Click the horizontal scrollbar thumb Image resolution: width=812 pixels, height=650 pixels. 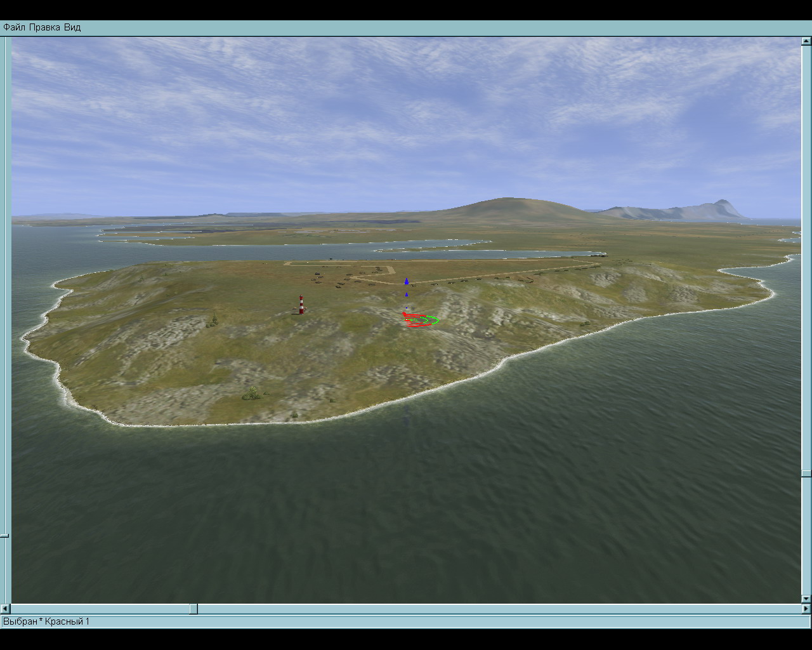point(193,609)
